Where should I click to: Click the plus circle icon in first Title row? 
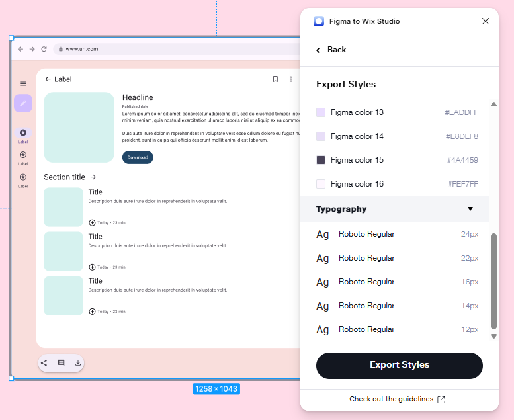point(92,223)
